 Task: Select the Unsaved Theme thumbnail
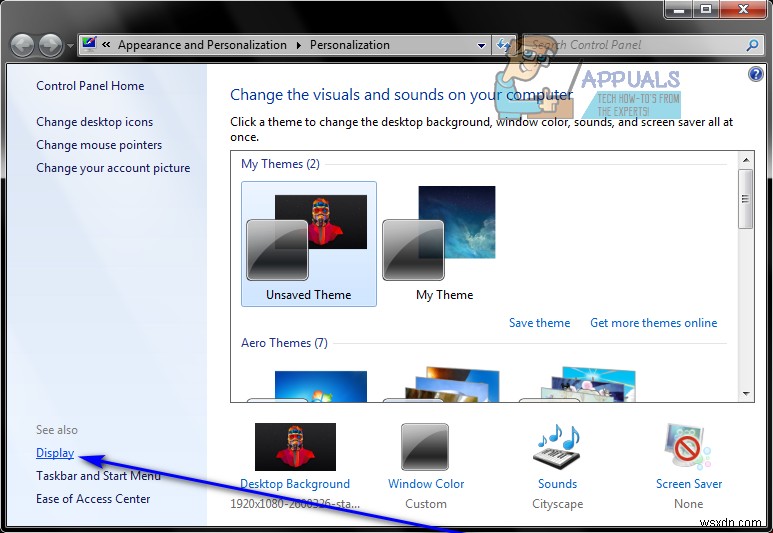tap(309, 244)
